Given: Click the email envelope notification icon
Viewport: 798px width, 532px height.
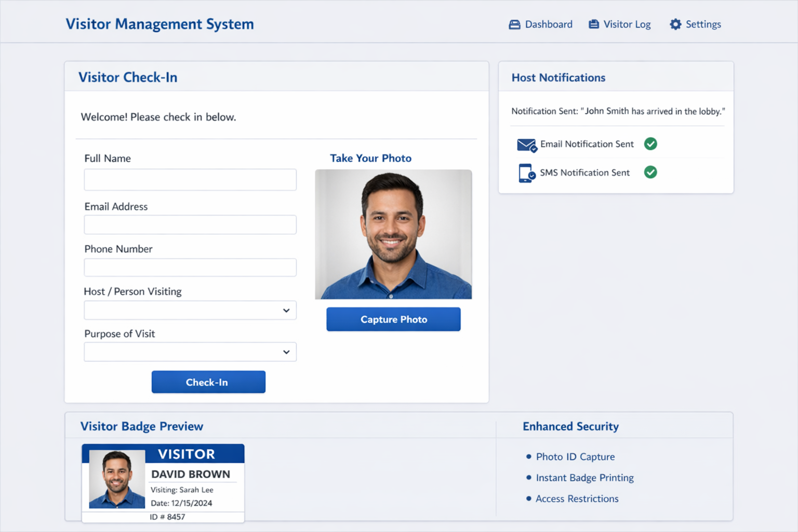Looking at the screenshot, I should (525, 145).
